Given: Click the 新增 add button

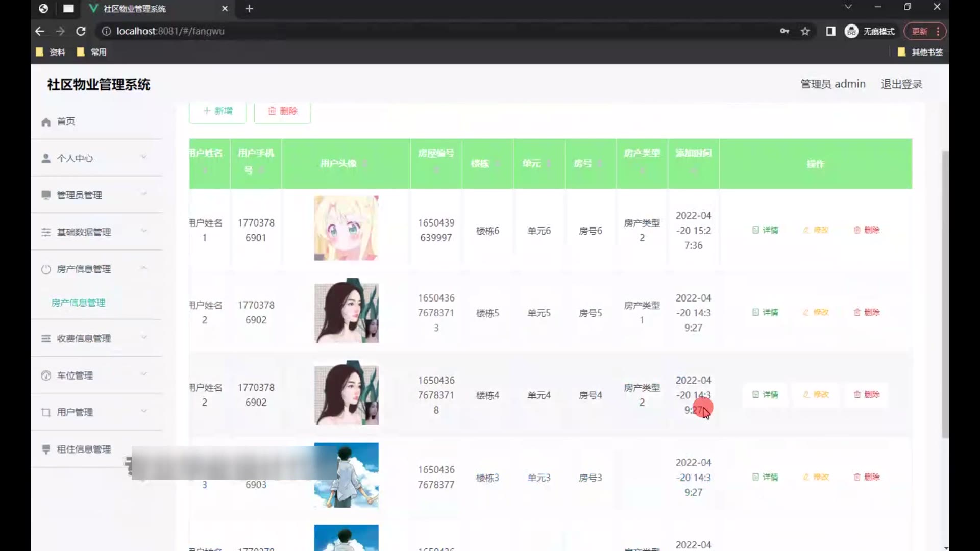Looking at the screenshot, I should point(217,111).
